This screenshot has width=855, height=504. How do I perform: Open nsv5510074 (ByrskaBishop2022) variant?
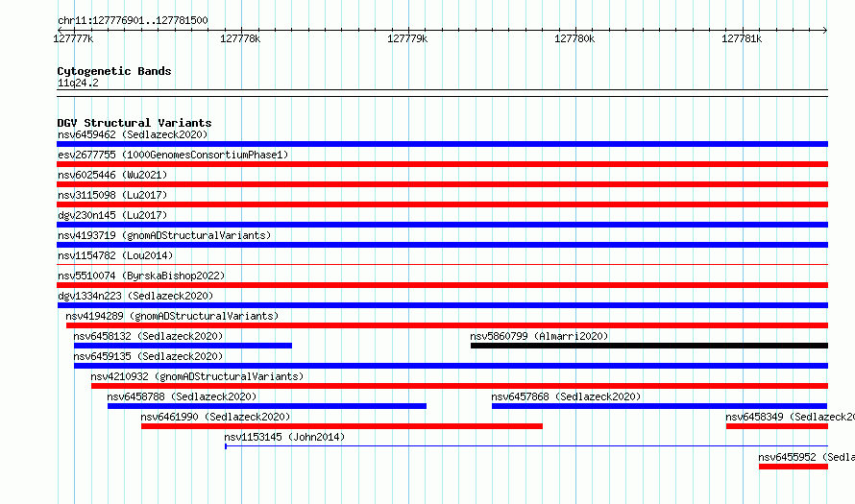(141, 276)
